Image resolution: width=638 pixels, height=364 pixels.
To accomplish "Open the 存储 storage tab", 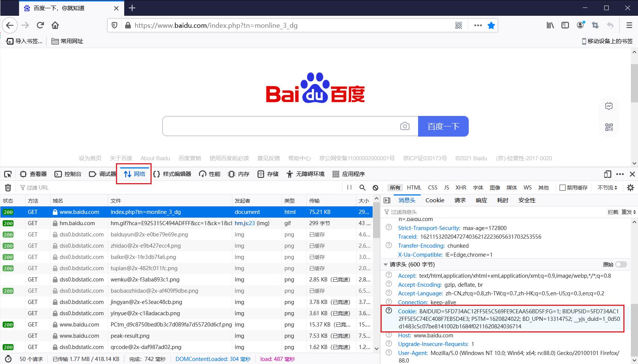I will click(268, 174).
